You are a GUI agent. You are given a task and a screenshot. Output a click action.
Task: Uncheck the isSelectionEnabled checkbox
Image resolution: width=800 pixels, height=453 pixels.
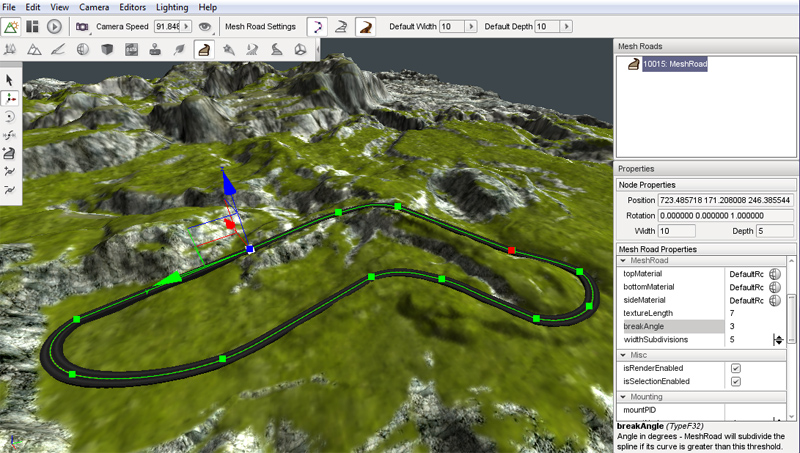pyautogui.click(x=735, y=381)
